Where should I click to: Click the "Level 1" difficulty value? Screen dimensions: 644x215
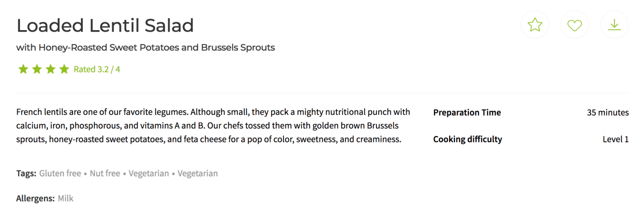pyautogui.click(x=616, y=139)
